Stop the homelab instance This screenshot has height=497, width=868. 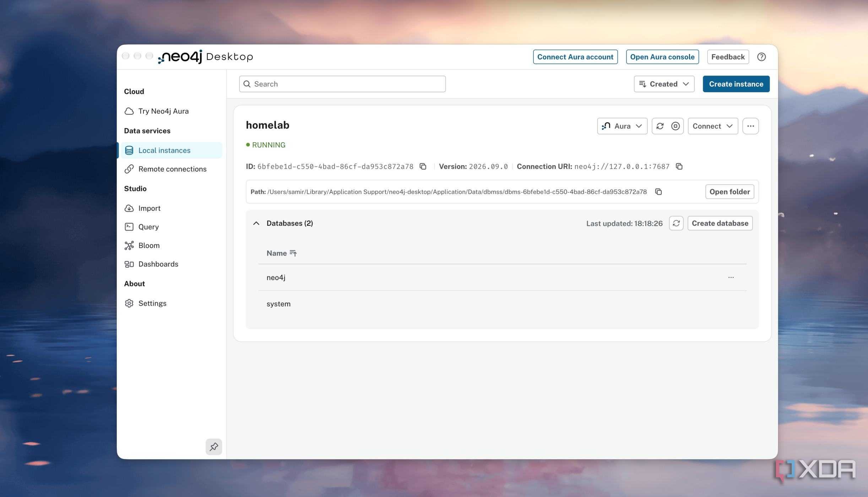[x=676, y=126]
